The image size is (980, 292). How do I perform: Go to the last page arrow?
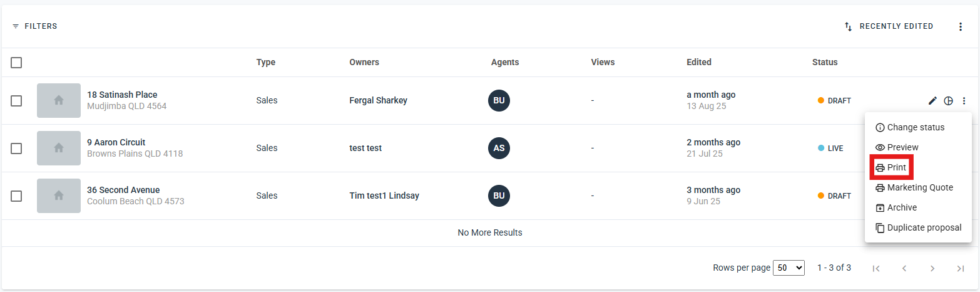(x=960, y=268)
